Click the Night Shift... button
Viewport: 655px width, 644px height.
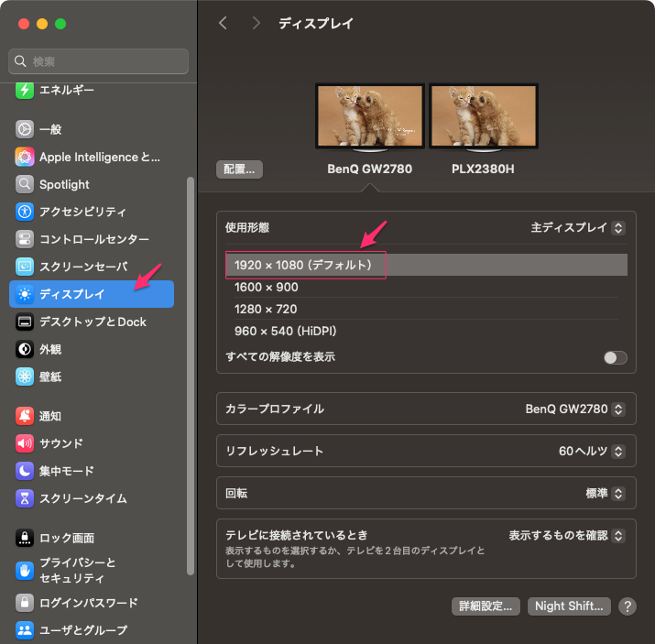pos(569,606)
